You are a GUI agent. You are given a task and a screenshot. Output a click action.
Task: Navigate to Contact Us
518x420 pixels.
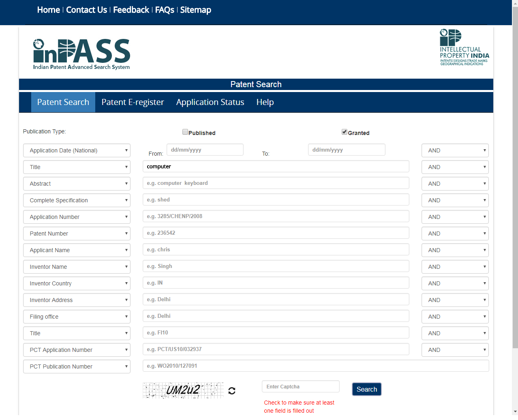[86, 10]
